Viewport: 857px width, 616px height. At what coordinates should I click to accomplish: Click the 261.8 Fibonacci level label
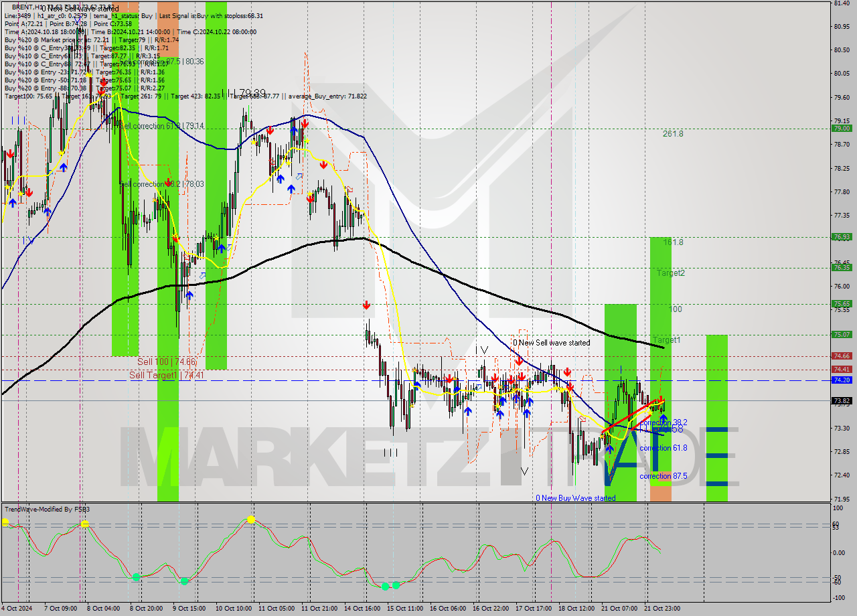point(673,134)
